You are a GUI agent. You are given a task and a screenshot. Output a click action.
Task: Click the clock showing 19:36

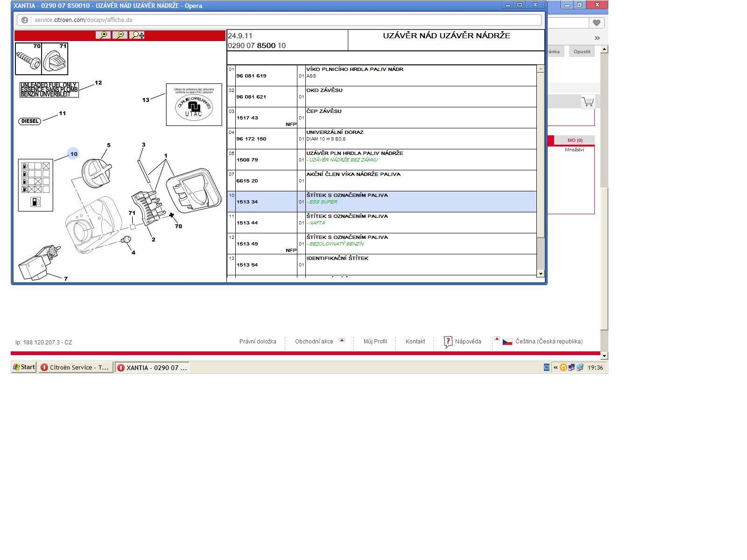point(595,367)
